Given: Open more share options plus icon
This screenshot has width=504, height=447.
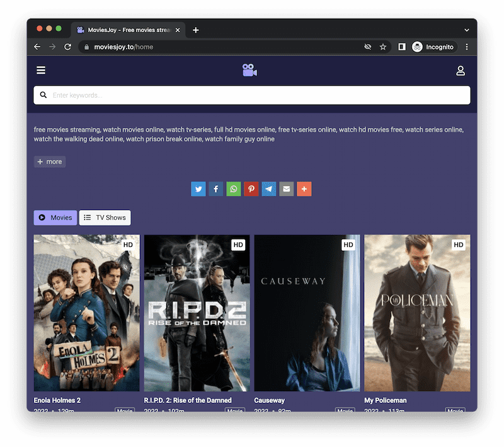Looking at the screenshot, I should click(x=304, y=189).
